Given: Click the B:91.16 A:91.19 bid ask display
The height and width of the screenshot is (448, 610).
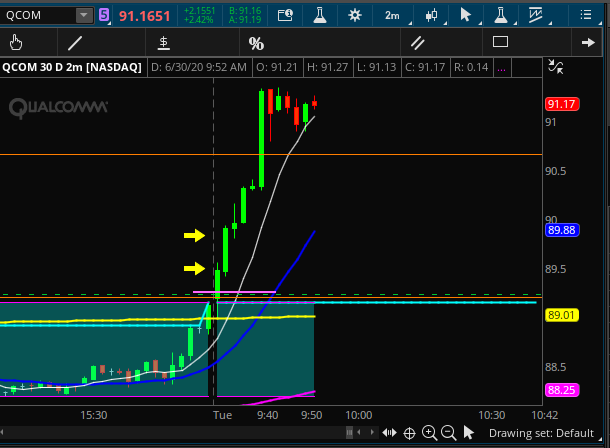Looking at the screenshot, I should 245,16.
